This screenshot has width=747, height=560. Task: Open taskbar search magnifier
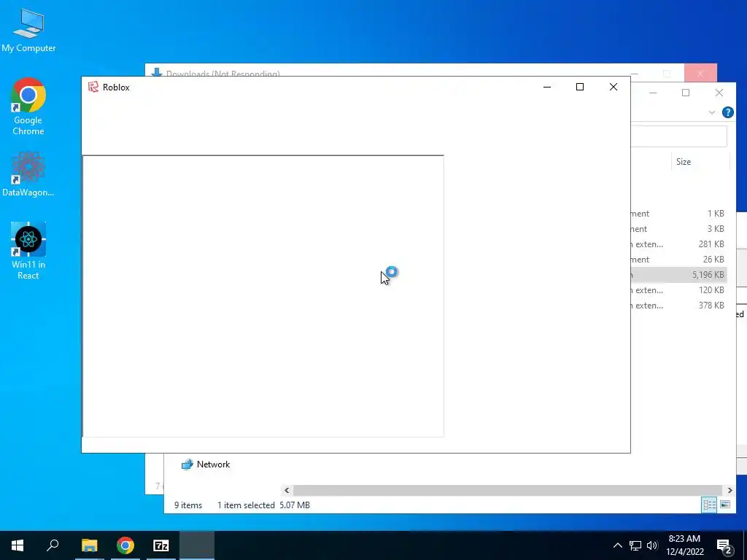[x=53, y=545]
